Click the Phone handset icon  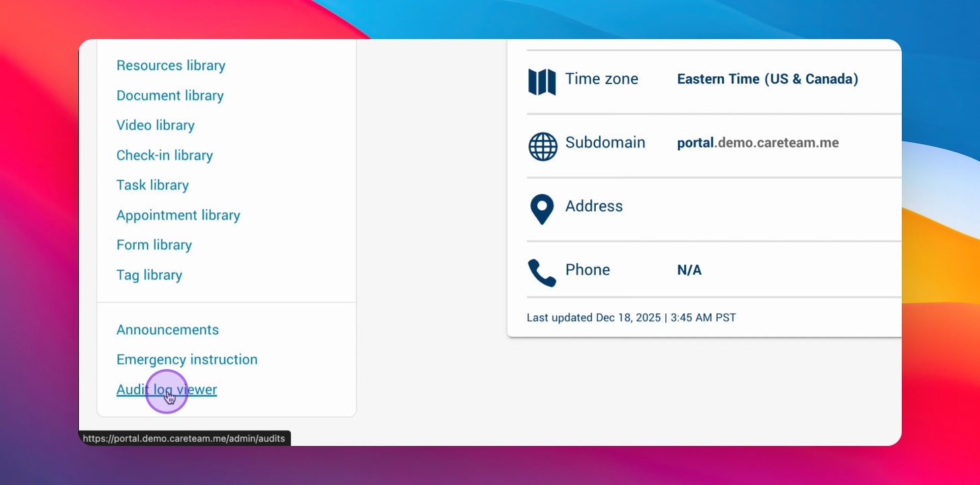pyautogui.click(x=542, y=273)
